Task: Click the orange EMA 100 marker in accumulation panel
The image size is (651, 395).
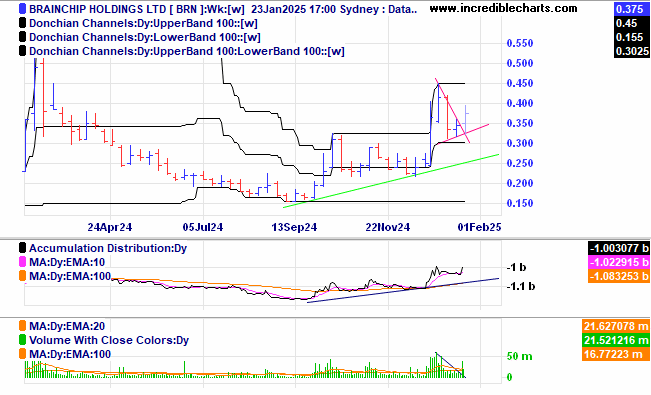Action: click(22, 276)
